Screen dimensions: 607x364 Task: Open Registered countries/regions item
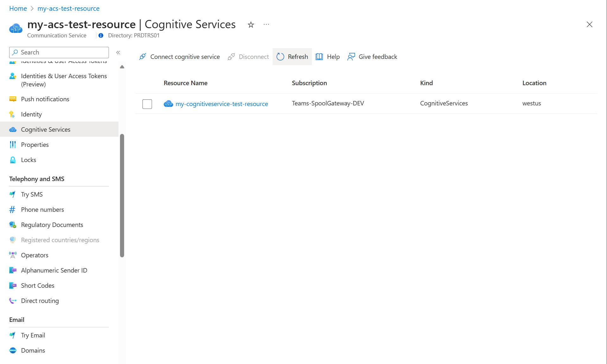point(59,240)
